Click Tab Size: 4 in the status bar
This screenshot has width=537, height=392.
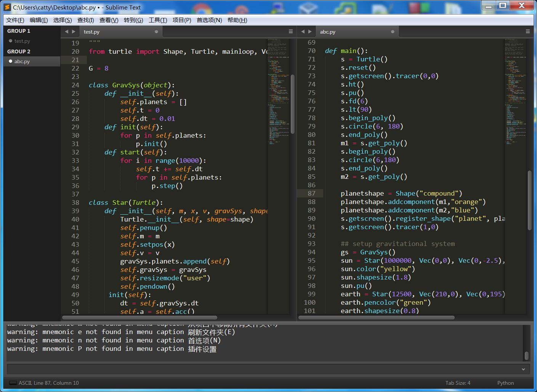point(458,383)
